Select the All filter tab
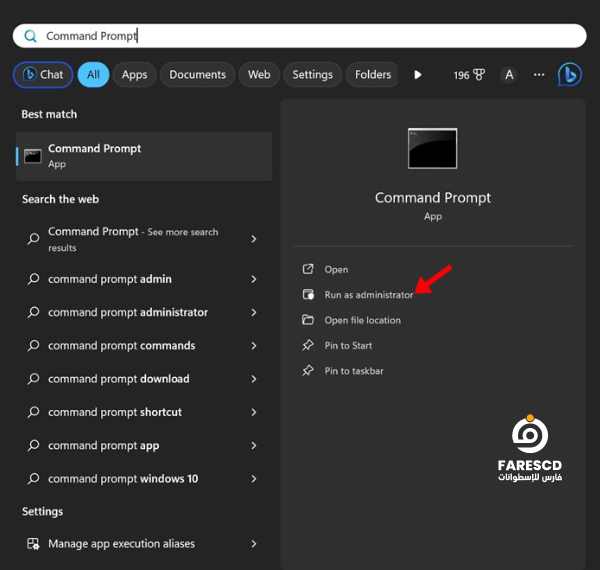600x570 pixels. [93, 75]
